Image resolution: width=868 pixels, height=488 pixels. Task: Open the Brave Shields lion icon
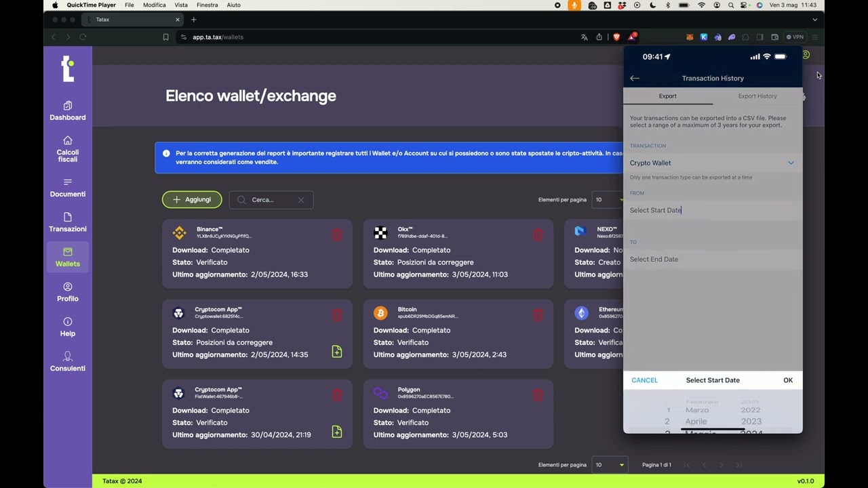616,37
